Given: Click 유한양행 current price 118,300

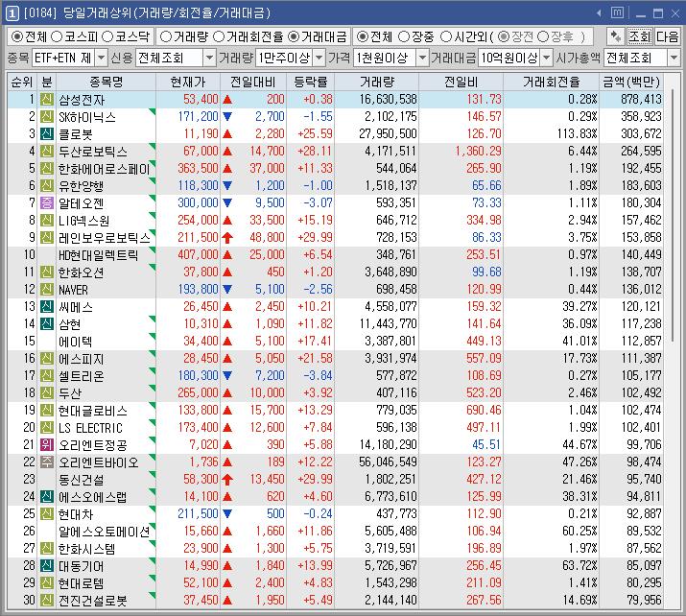Looking at the screenshot, I should tap(198, 186).
